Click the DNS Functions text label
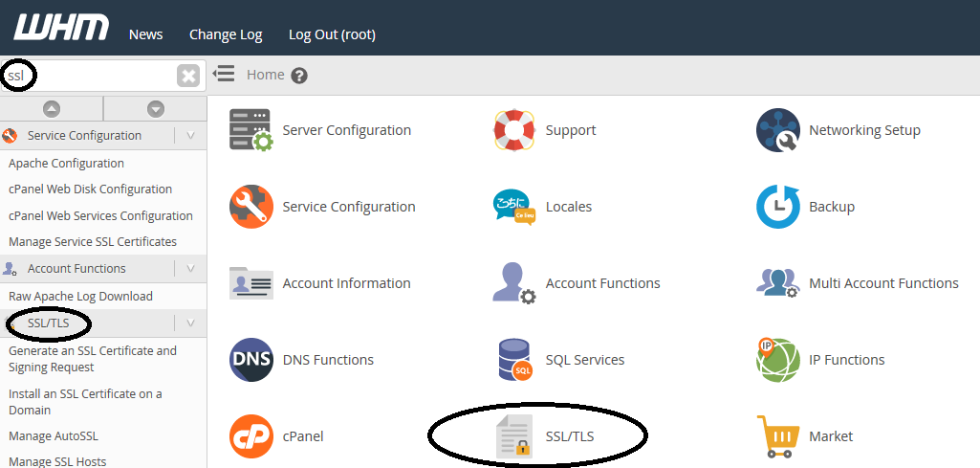980x468 pixels. pyautogui.click(x=328, y=360)
